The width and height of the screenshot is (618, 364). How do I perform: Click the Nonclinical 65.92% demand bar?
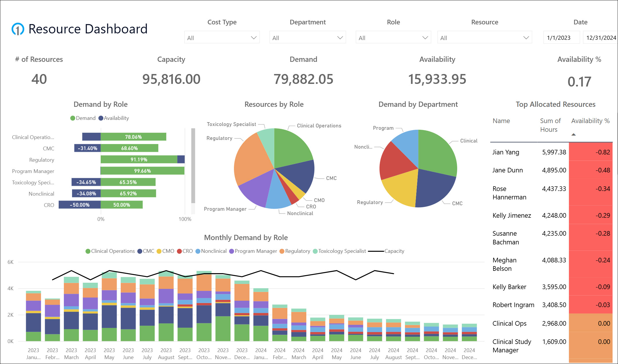tap(128, 193)
